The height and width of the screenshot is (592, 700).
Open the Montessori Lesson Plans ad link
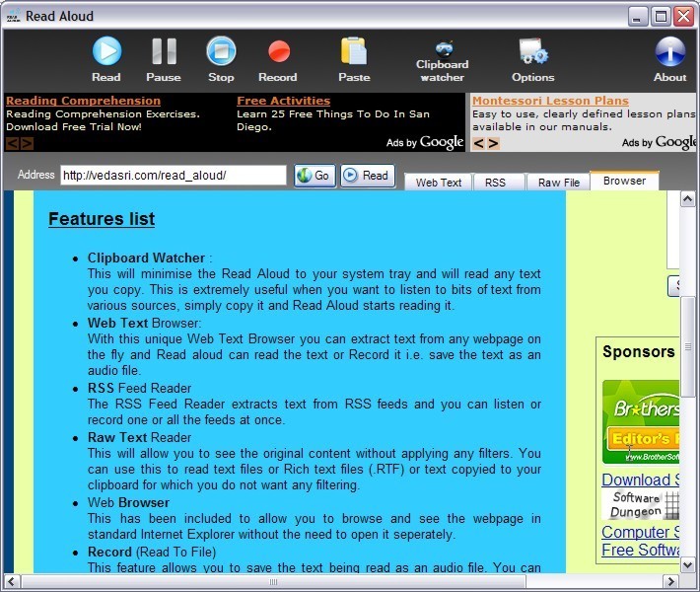click(x=550, y=101)
